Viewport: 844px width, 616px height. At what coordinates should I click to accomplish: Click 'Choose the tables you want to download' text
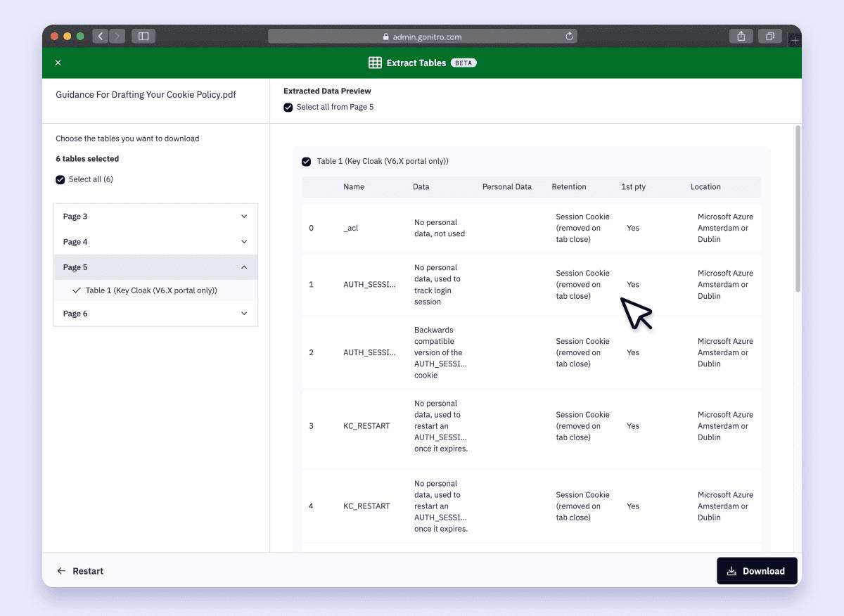pos(127,139)
